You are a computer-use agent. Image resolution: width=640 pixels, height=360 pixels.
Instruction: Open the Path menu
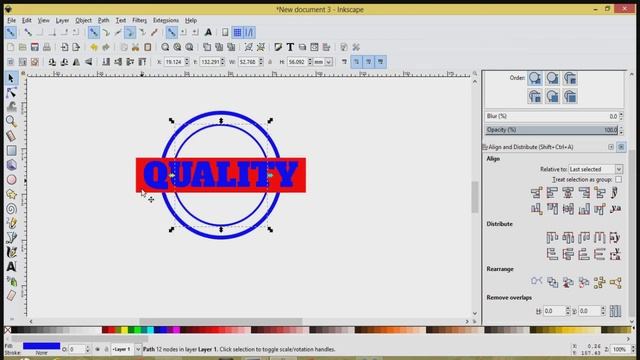103,20
